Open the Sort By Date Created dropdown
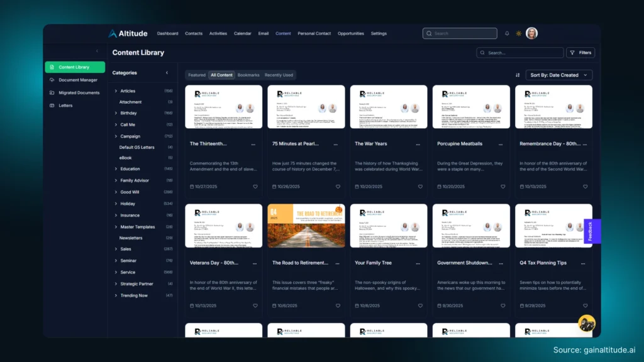The width and height of the screenshot is (644, 362). (557, 74)
